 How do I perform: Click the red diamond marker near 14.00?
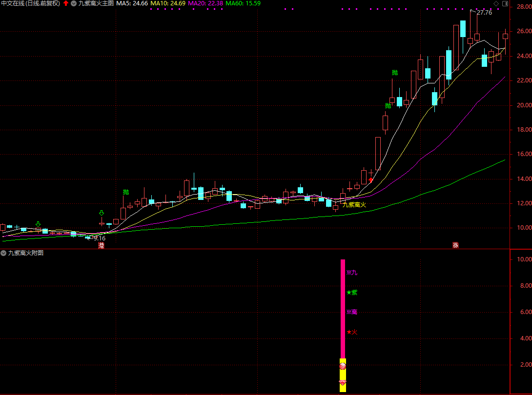click(x=370, y=180)
